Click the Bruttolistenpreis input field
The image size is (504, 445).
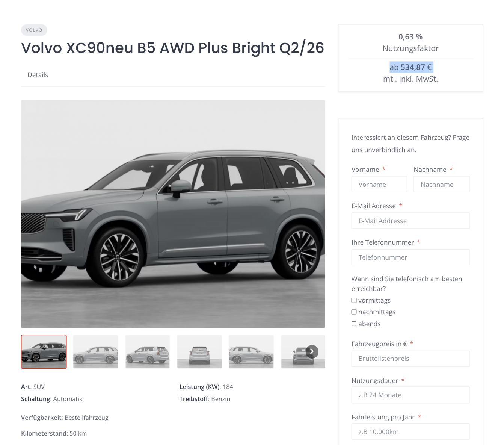[410, 359]
